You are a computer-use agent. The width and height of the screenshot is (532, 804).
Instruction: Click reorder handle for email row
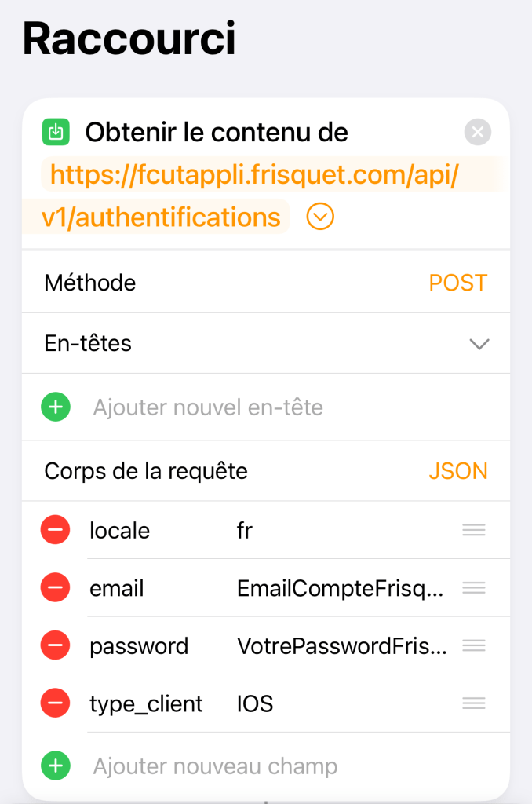(x=473, y=588)
